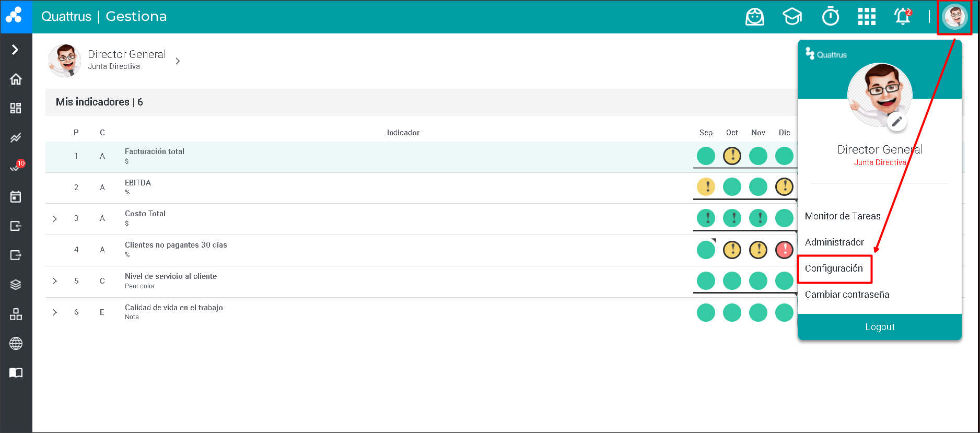
Task: Click the home icon in the sidebar
Action: 16,79
